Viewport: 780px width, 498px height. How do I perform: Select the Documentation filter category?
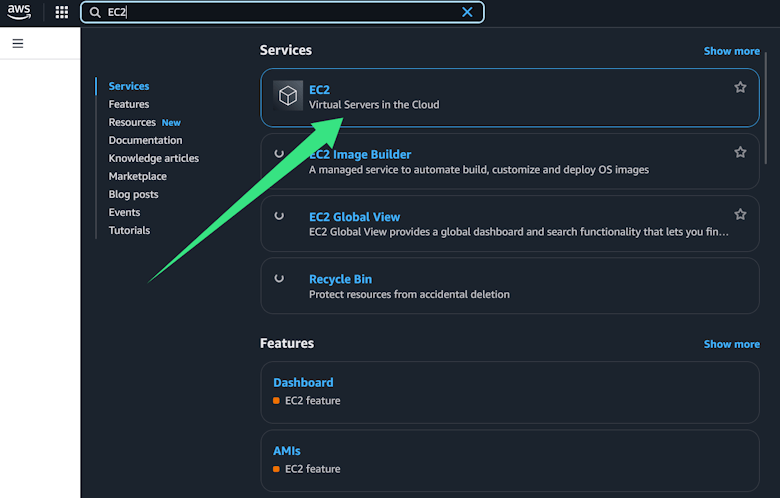point(145,140)
